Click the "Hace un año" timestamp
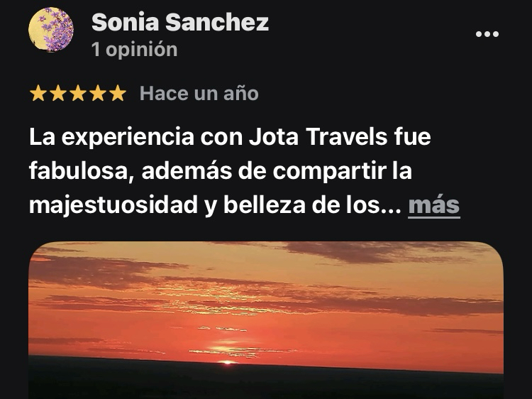The width and height of the screenshot is (532, 399). [x=199, y=94]
